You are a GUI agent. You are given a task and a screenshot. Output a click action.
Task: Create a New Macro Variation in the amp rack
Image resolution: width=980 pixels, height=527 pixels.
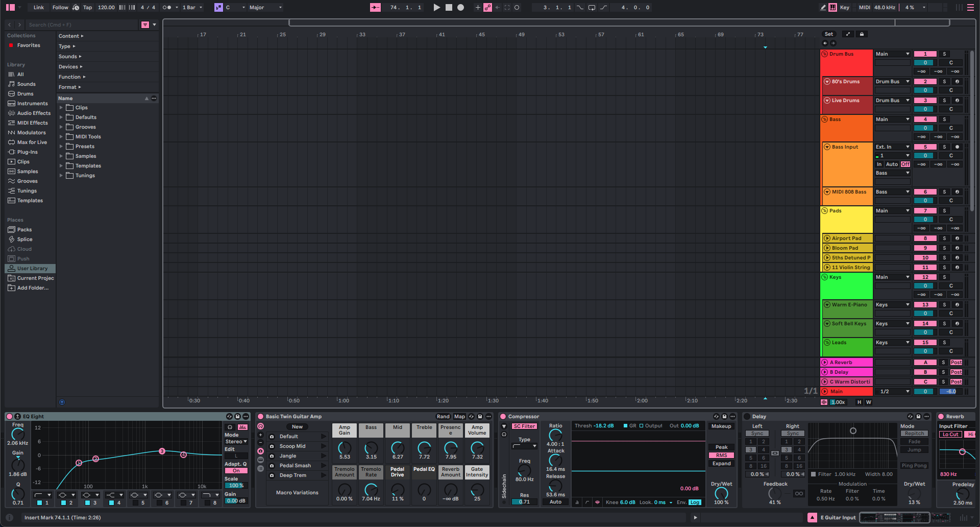click(297, 426)
